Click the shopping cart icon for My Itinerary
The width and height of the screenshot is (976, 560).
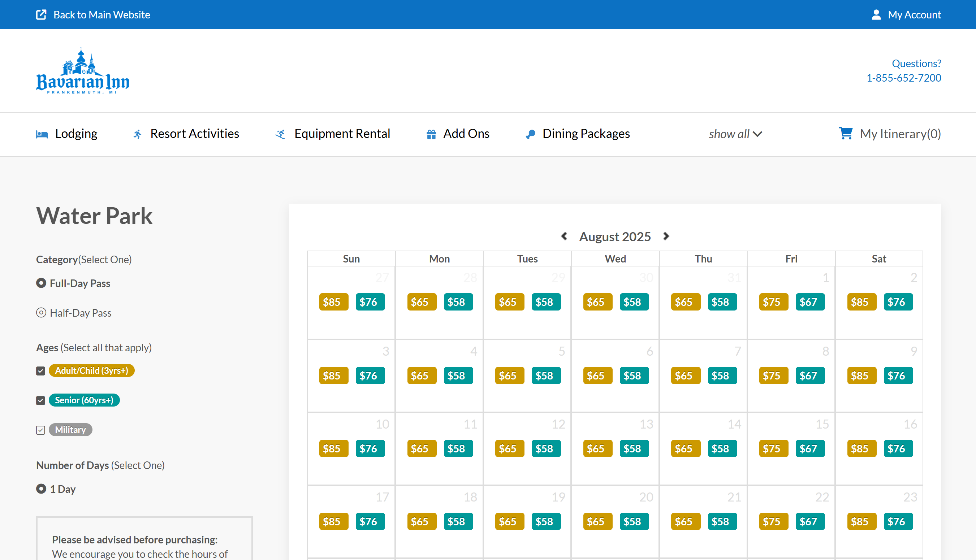click(846, 134)
